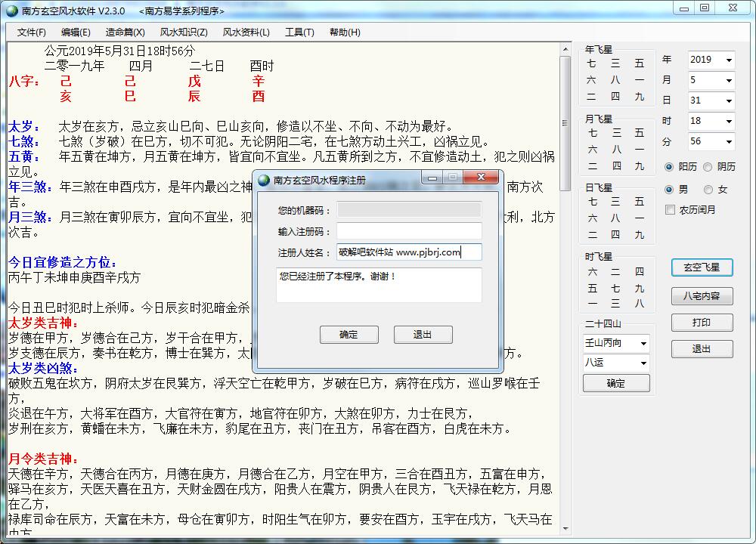Click the vertical scrollbar thumb
Image resolution: width=756 pixels, height=544 pixels.
point(565,123)
